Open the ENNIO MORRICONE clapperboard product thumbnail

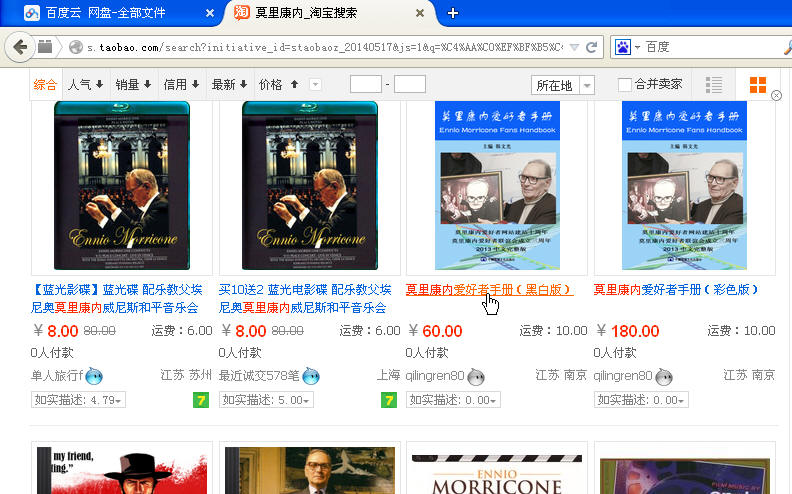click(x=497, y=472)
